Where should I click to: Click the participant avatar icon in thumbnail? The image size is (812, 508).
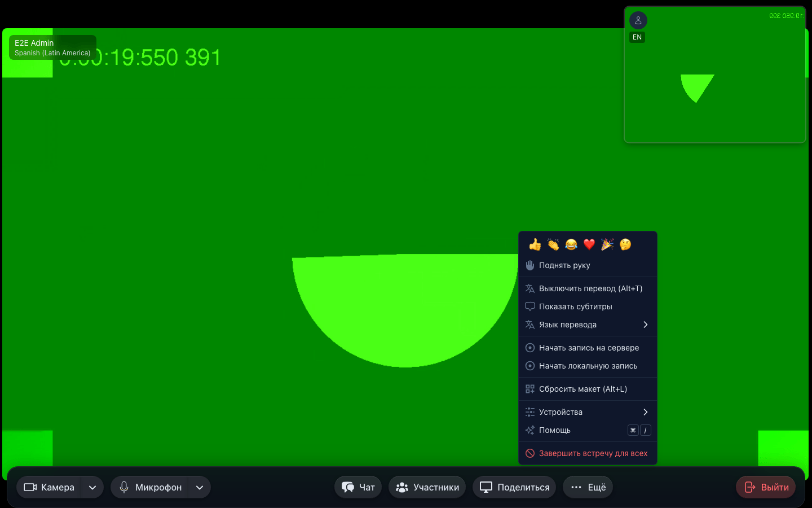638,20
